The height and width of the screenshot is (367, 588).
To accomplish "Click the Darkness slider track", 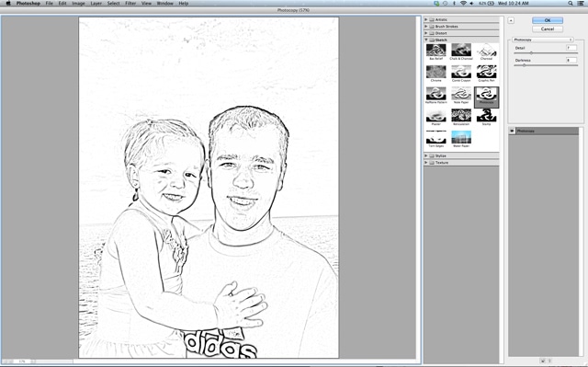I will 545,65.
